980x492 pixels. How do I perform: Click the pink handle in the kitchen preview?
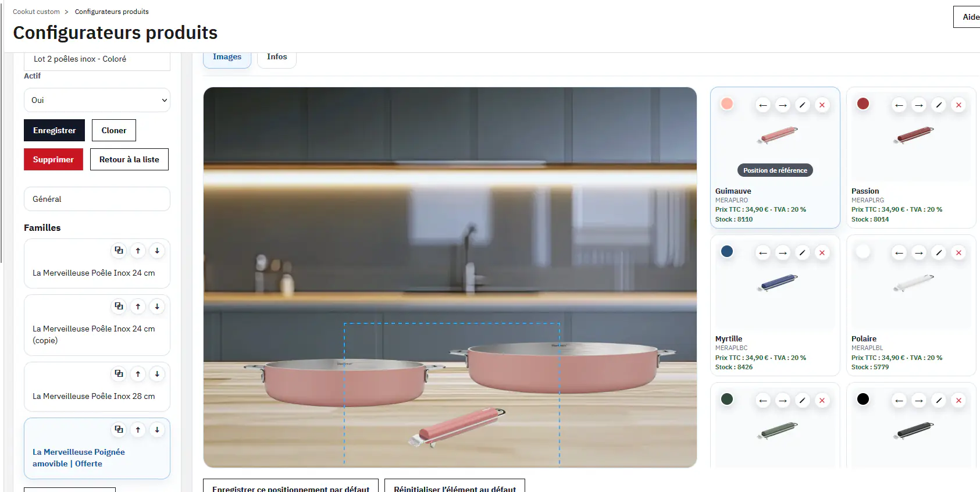tap(457, 427)
